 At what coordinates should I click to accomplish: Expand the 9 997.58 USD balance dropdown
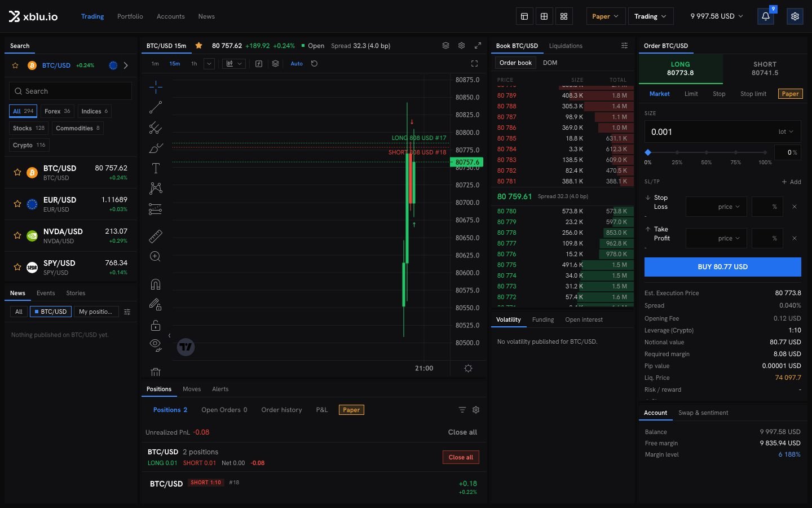(x=717, y=16)
